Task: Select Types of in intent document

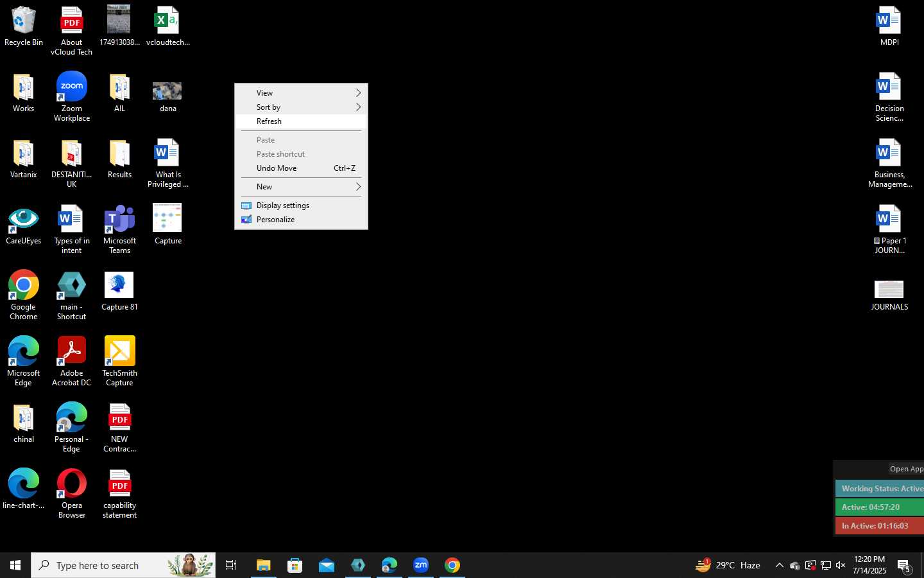Action: [x=71, y=230]
